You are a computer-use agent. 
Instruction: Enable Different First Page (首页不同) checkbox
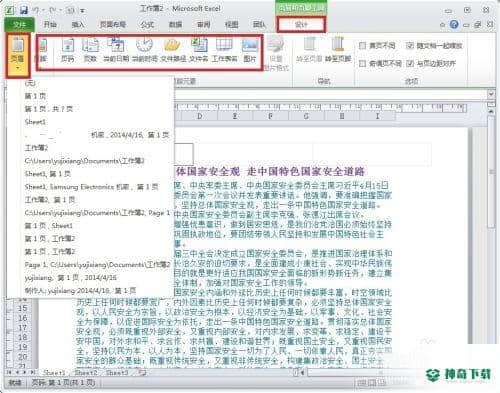click(x=362, y=46)
